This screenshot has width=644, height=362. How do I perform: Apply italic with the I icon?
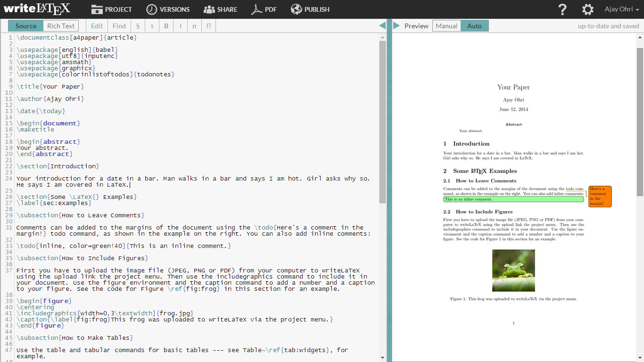[x=180, y=26]
